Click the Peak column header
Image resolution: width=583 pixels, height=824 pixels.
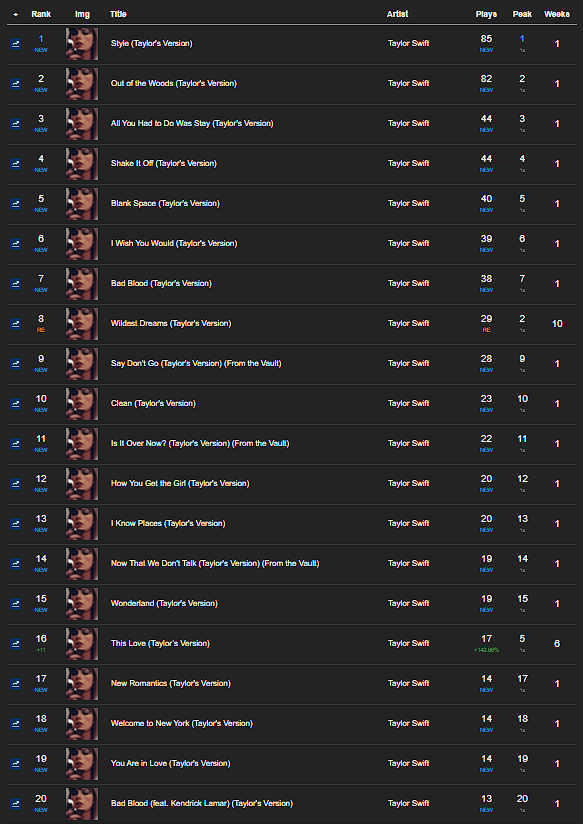pos(522,14)
